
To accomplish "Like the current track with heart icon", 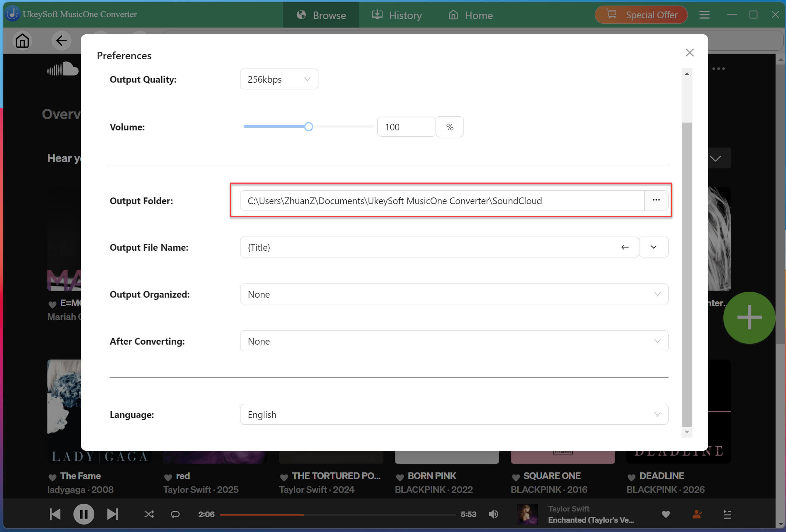I will (666, 514).
